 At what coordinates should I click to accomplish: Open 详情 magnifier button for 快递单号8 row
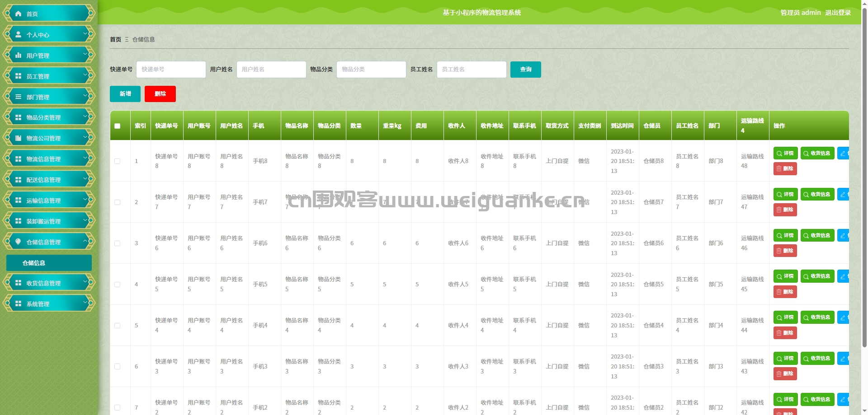pyautogui.click(x=785, y=154)
